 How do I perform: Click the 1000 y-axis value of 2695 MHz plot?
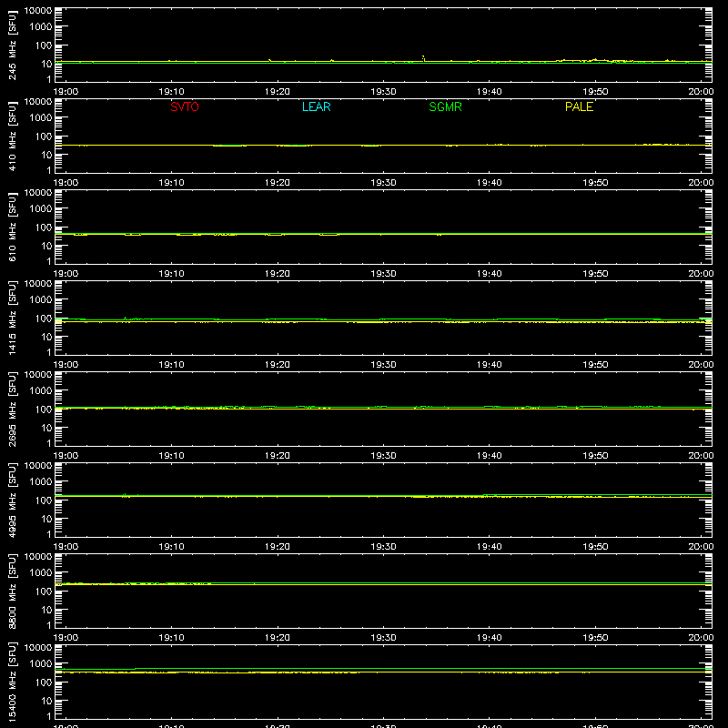[41, 391]
